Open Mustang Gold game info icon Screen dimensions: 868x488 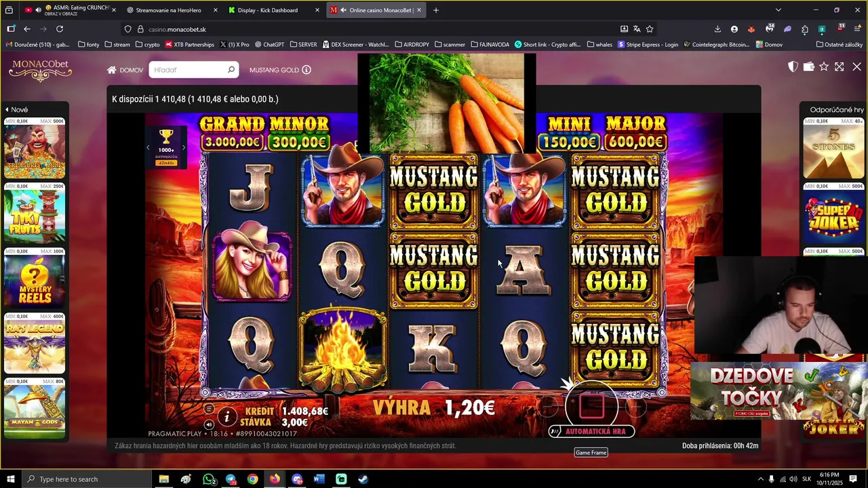(x=307, y=70)
